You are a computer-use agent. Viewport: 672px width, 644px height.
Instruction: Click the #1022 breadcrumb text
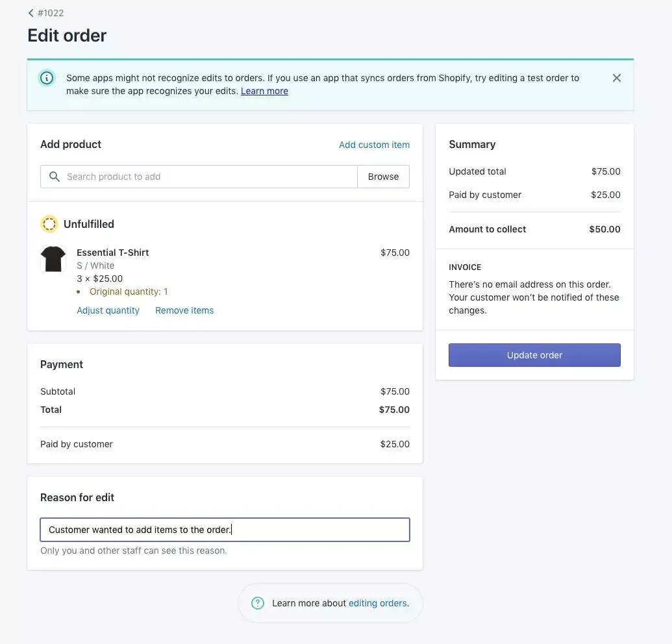pyautogui.click(x=51, y=13)
